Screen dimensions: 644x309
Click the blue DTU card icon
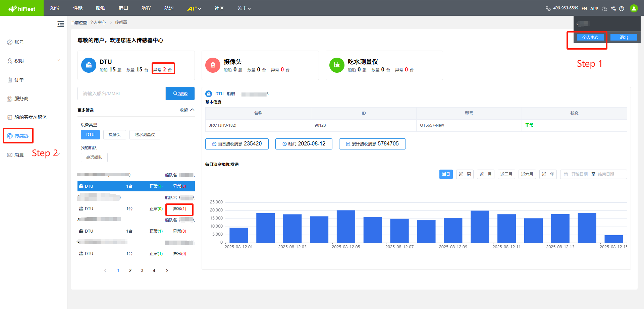click(x=89, y=65)
